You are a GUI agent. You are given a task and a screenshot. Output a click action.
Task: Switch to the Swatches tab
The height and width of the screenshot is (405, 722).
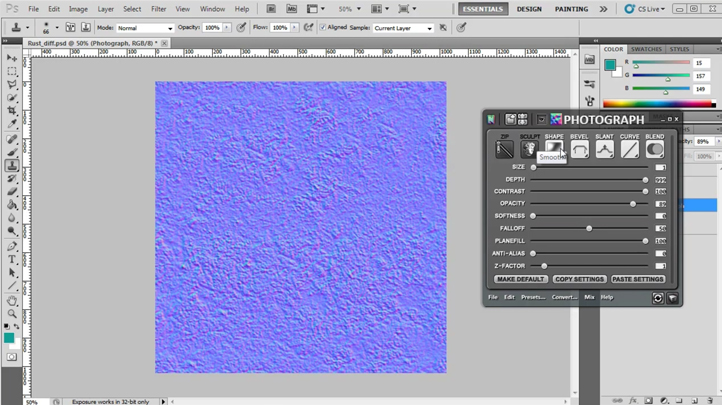(646, 49)
